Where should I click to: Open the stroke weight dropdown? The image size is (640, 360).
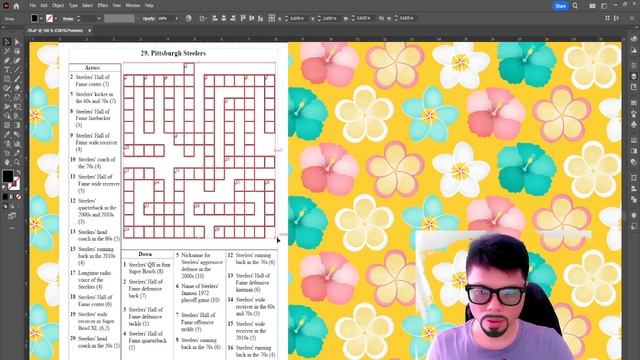[x=99, y=18]
